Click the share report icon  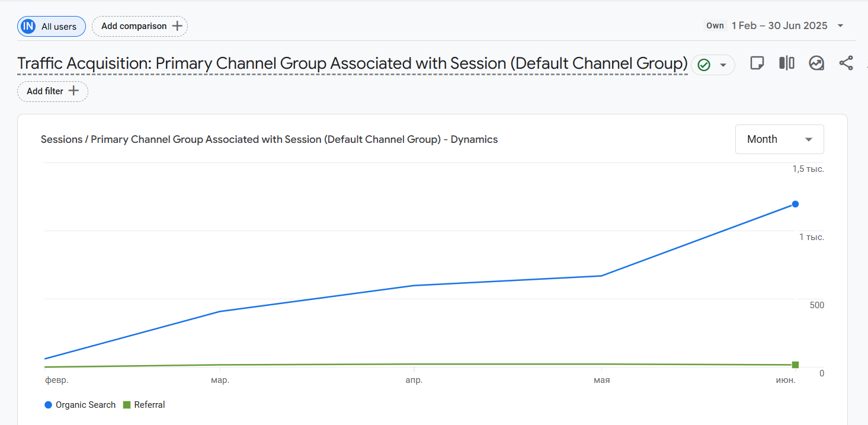click(x=846, y=63)
